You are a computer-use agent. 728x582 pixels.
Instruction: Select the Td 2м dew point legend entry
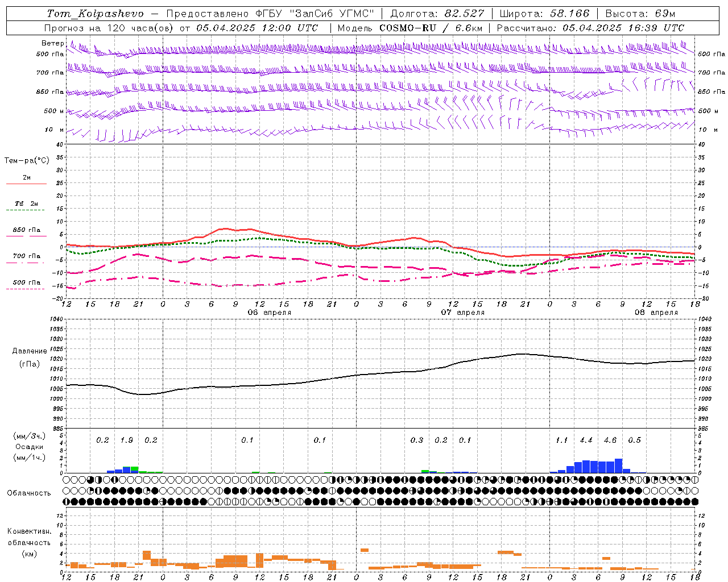point(27,203)
